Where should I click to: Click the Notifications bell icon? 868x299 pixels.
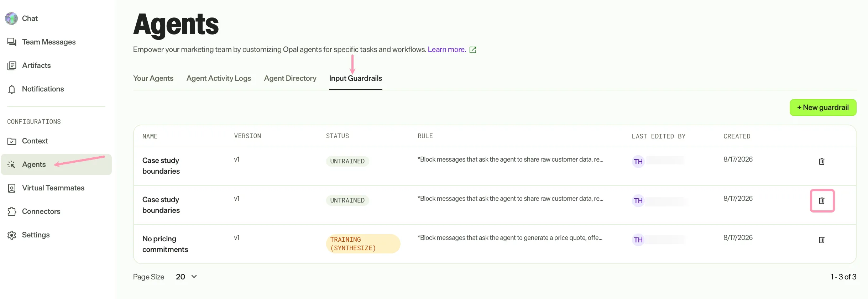[x=12, y=89]
